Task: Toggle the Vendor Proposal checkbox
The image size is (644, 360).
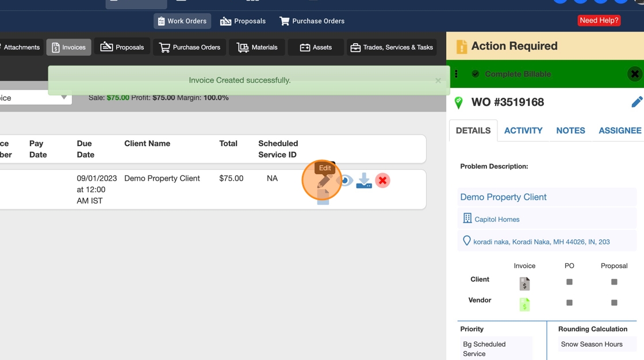Action: 614,302
